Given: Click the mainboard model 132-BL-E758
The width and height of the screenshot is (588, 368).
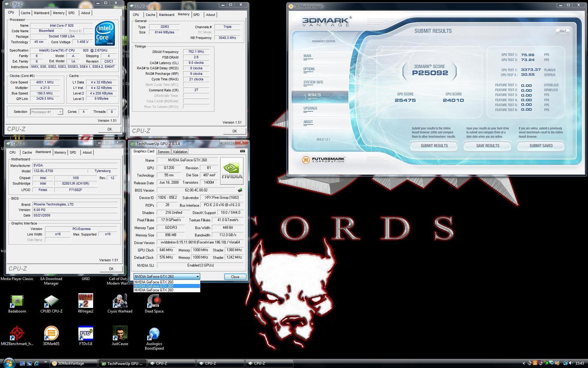Looking at the screenshot, I should (59, 171).
